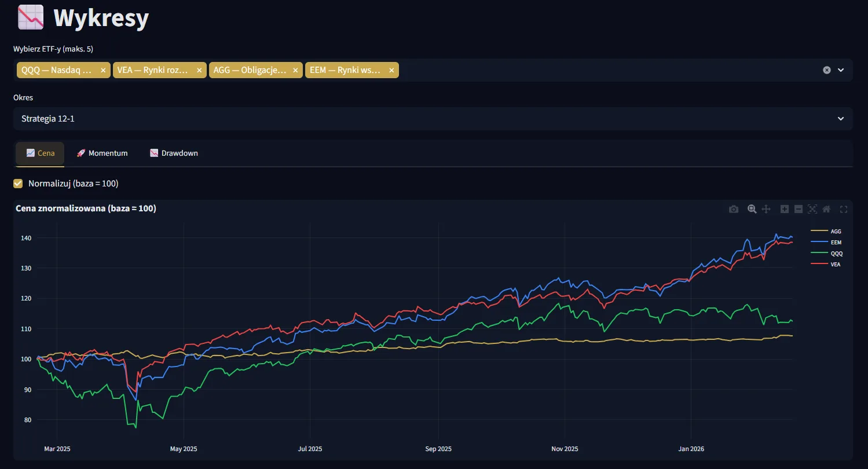
Task: Click the AGG — Obligacje tag label
Action: [250, 70]
